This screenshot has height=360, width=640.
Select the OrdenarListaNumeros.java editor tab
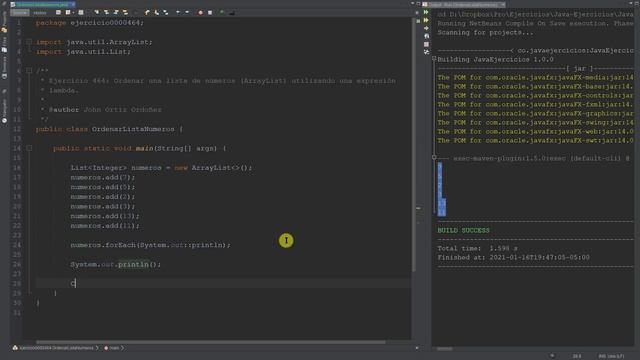[42, 4]
